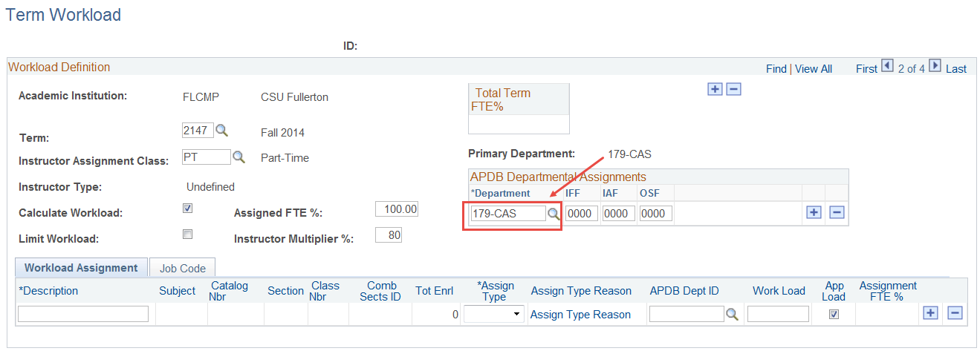Click Description input field
Viewport: 980px width, 351px height.
(x=83, y=315)
